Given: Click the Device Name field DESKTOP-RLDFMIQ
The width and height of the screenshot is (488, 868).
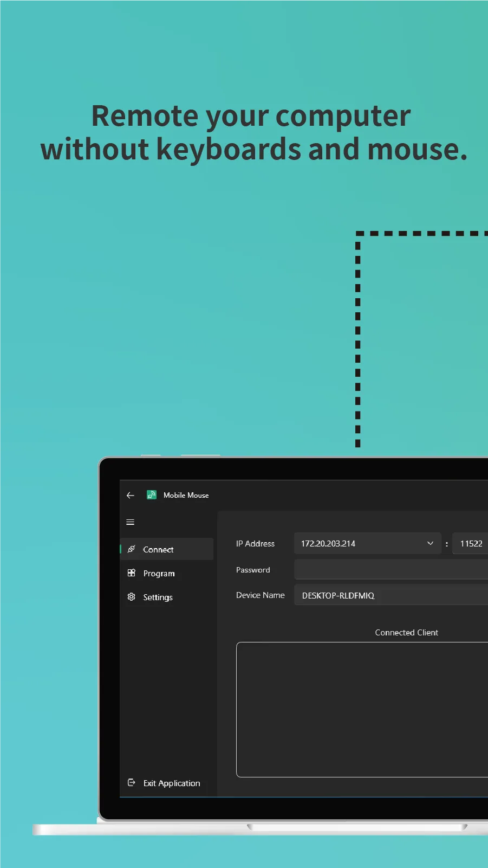Looking at the screenshot, I should pyautogui.click(x=391, y=595).
